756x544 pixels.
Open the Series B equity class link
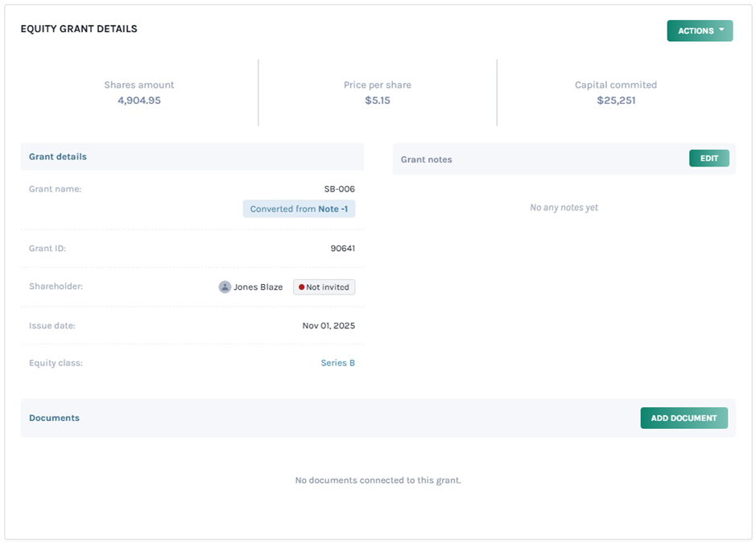pyautogui.click(x=337, y=363)
